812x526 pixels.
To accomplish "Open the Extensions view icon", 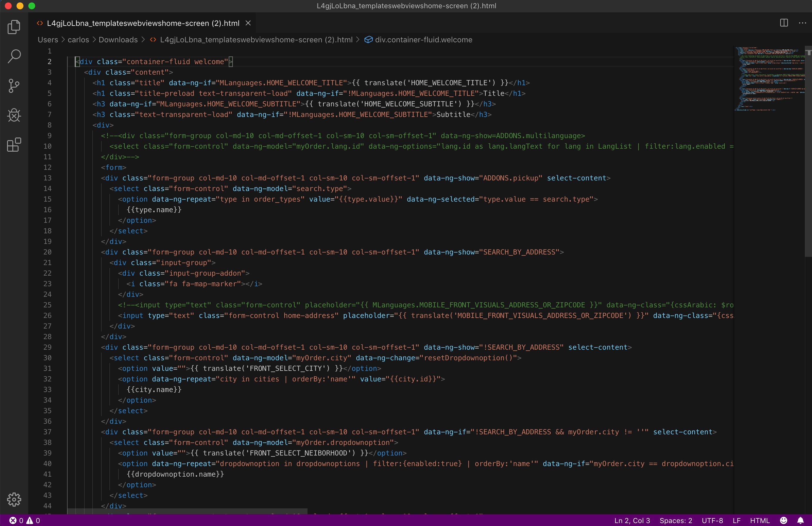I will [14, 145].
